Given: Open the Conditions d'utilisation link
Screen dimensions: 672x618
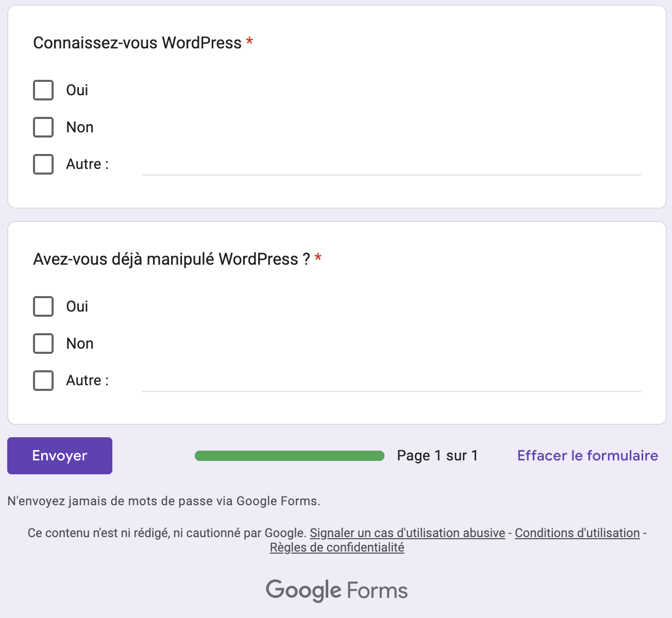Looking at the screenshot, I should [x=577, y=533].
